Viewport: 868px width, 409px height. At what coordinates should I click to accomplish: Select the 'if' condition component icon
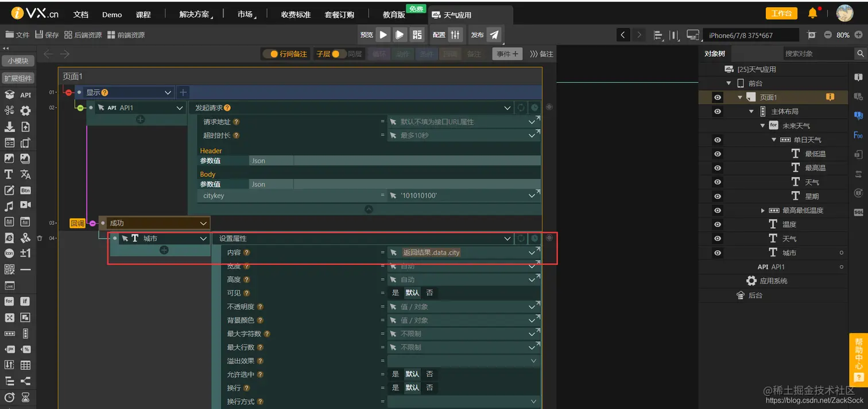coord(25,301)
